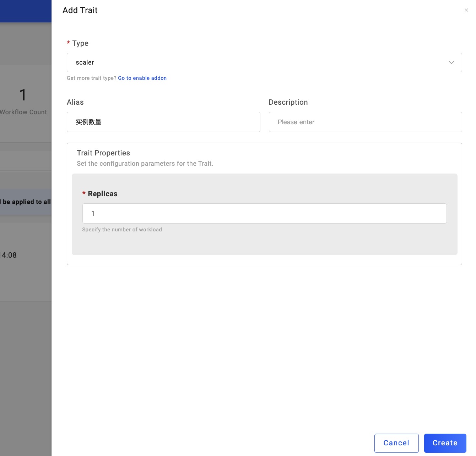Click the Replicas field label
This screenshot has height=456, width=476.
tap(102, 194)
